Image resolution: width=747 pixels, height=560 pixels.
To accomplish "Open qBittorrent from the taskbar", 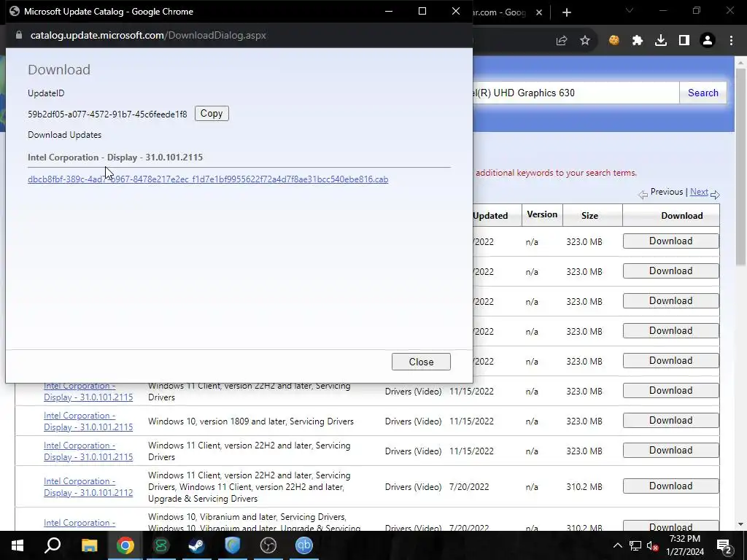I will 304,545.
